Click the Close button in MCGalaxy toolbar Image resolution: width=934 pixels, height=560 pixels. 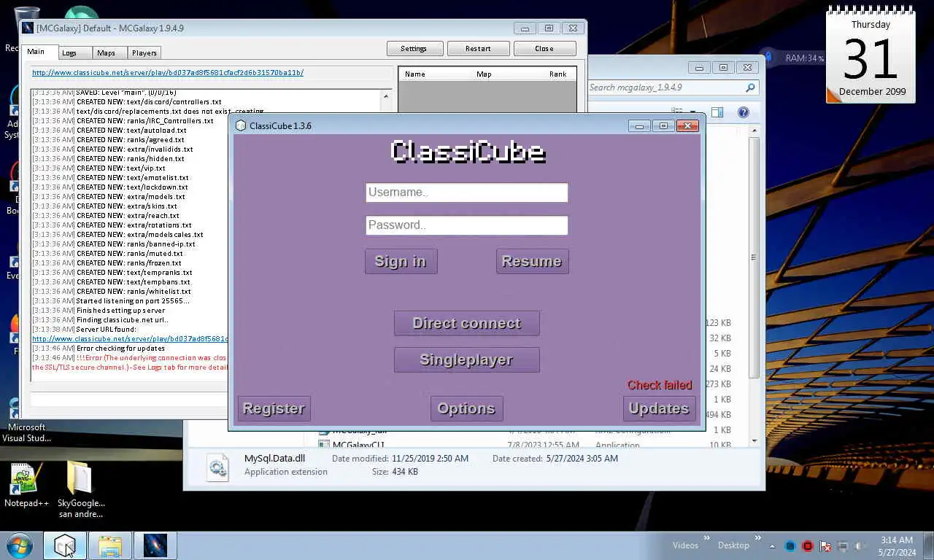[x=544, y=48]
